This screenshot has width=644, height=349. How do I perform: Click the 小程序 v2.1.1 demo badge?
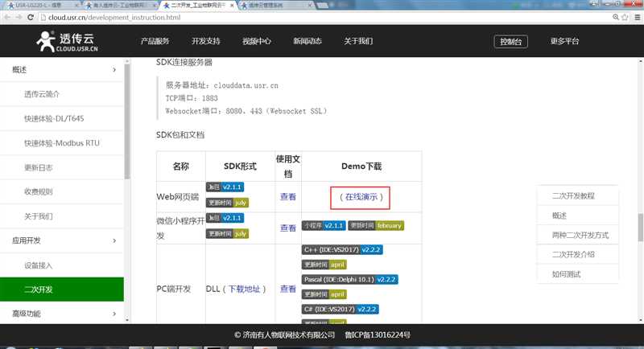(x=324, y=225)
